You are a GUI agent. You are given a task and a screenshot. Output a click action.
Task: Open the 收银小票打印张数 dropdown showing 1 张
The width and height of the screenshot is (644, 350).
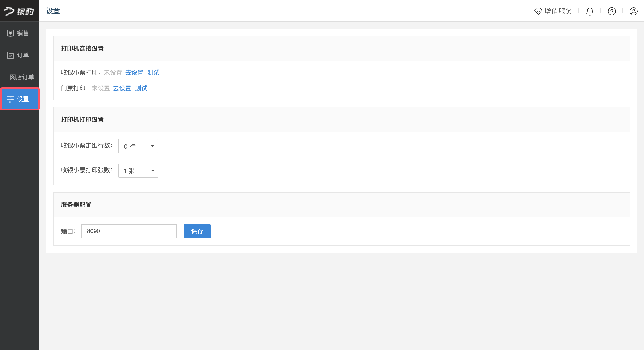[x=138, y=170]
